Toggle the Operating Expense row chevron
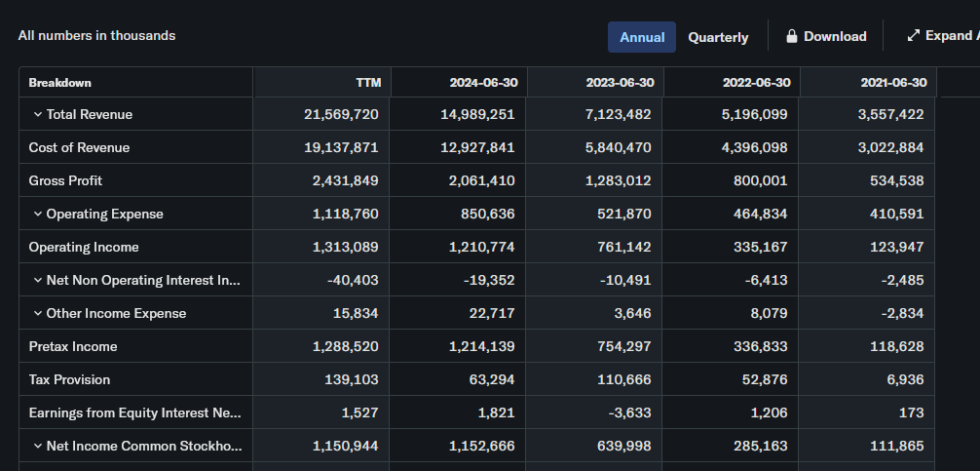The width and height of the screenshot is (980, 471). point(37,214)
